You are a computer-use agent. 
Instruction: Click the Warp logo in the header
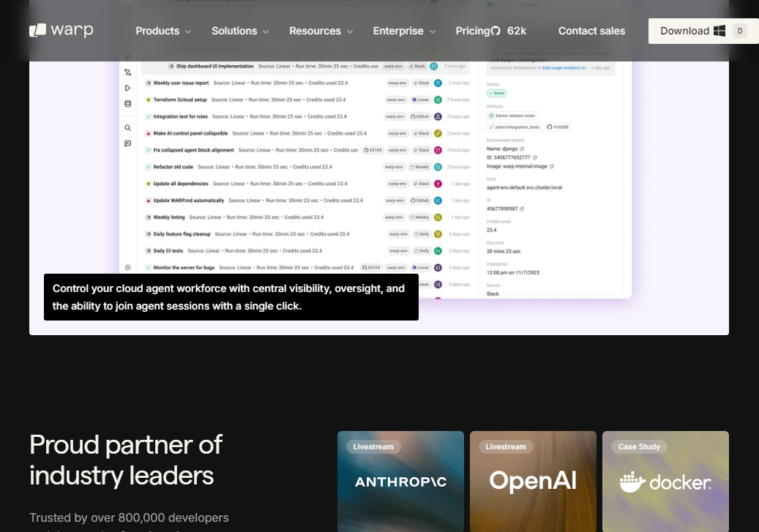(61, 31)
